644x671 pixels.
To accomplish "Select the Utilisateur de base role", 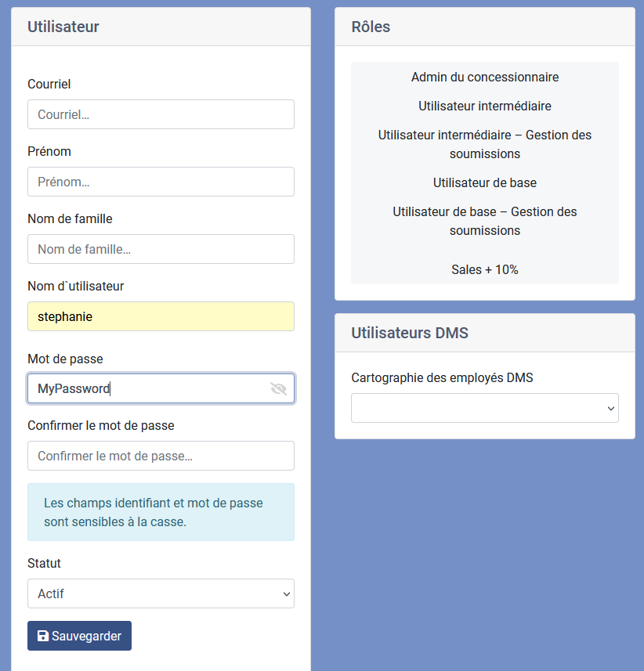I will 485,182.
